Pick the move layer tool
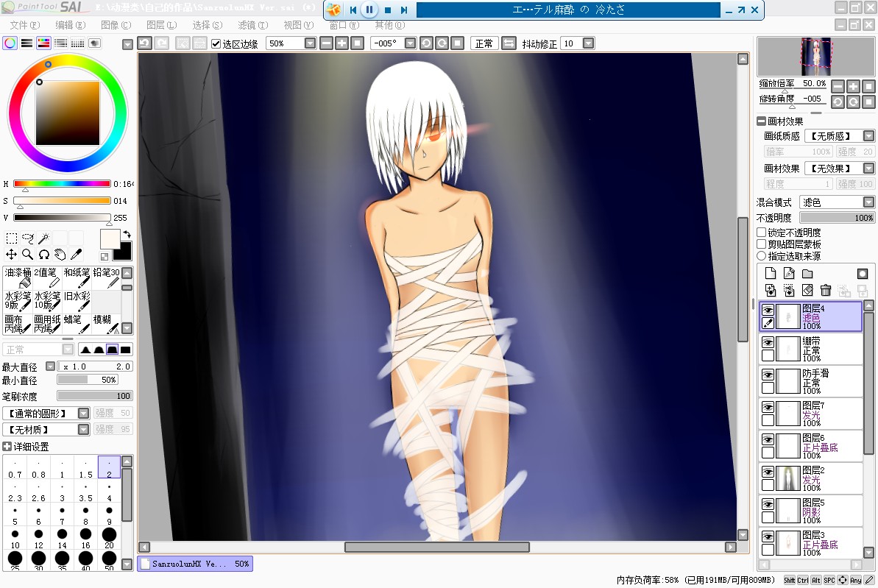The height and width of the screenshot is (588, 878). coord(11,255)
